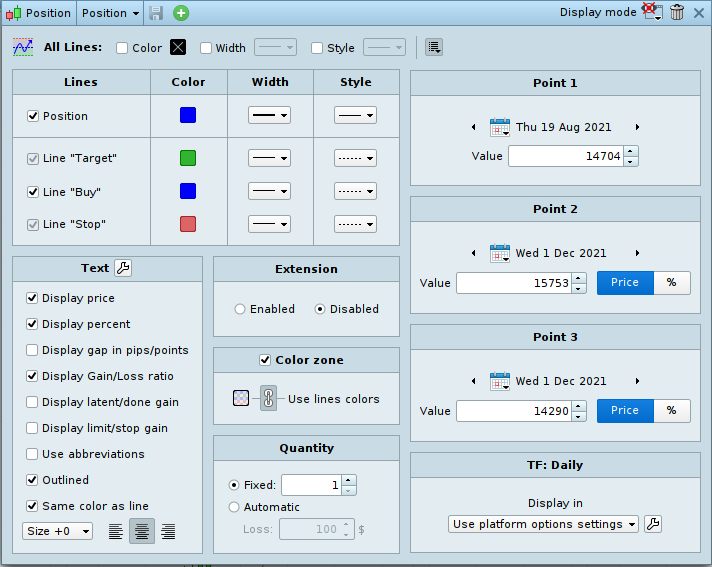712x567 pixels.
Task: Go to previous date for Point 3
Action: click(x=474, y=381)
